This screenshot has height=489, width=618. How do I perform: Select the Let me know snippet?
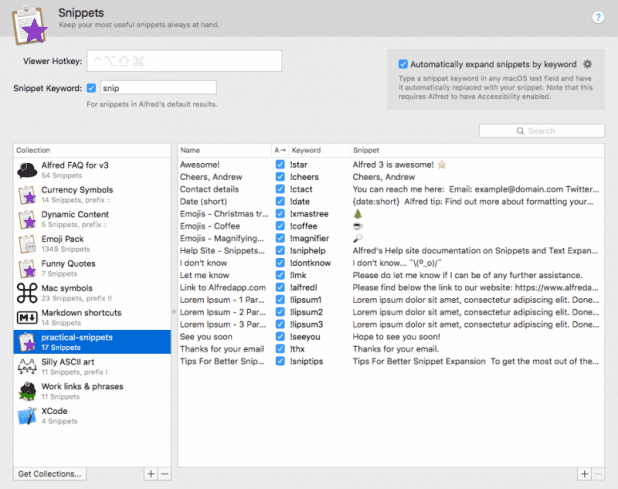[x=391, y=275]
